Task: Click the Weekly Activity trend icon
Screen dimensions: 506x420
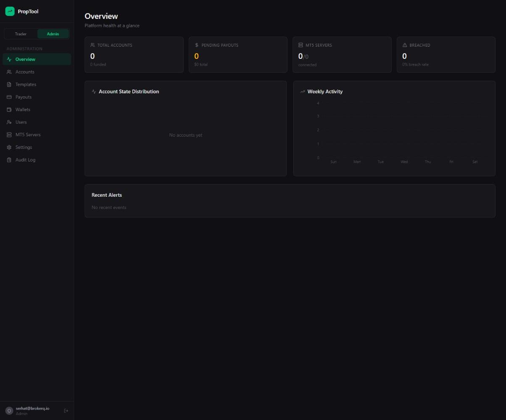Action: (303, 92)
